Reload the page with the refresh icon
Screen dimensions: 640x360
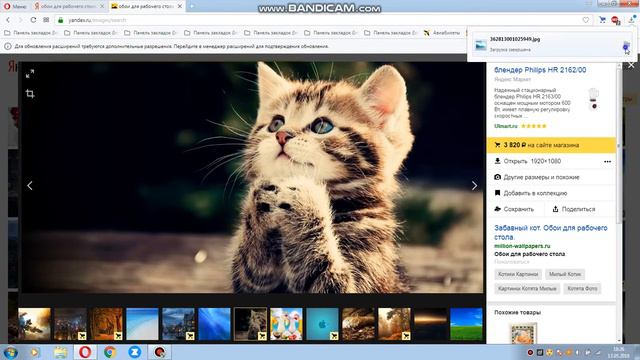coord(33,20)
